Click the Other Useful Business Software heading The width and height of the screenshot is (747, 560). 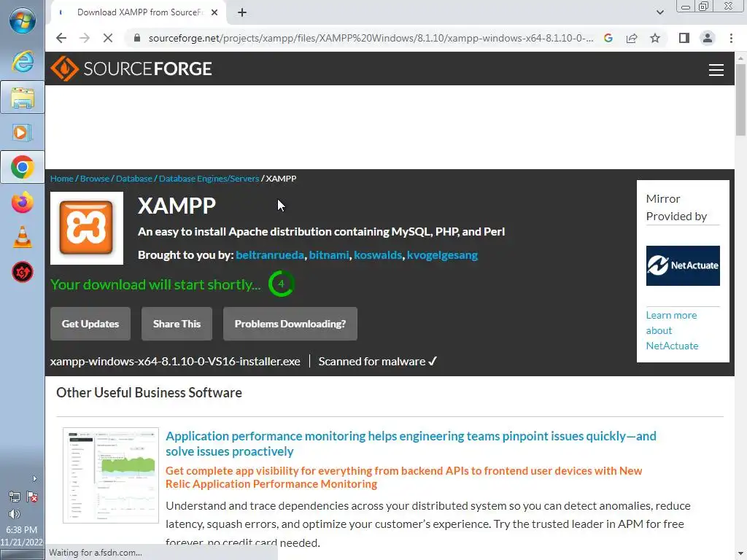149,393
